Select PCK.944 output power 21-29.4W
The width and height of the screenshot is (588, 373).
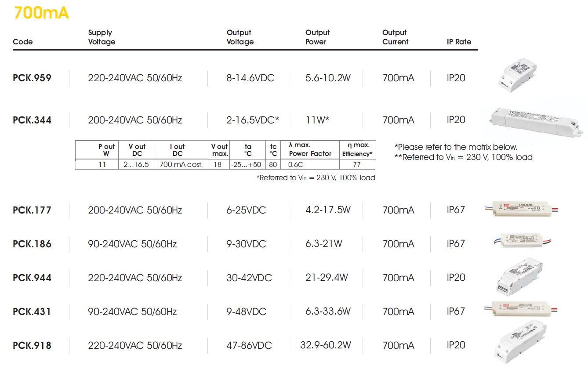pos(327,278)
